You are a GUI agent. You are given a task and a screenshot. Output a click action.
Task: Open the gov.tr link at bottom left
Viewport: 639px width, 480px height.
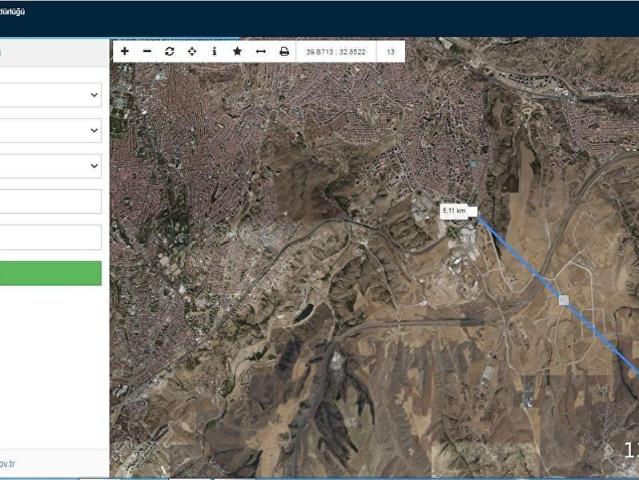8,465
